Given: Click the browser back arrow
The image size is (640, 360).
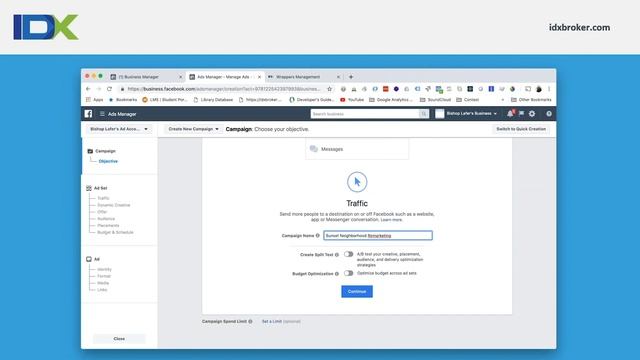Looking at the screenshot, I should [88, 89].
